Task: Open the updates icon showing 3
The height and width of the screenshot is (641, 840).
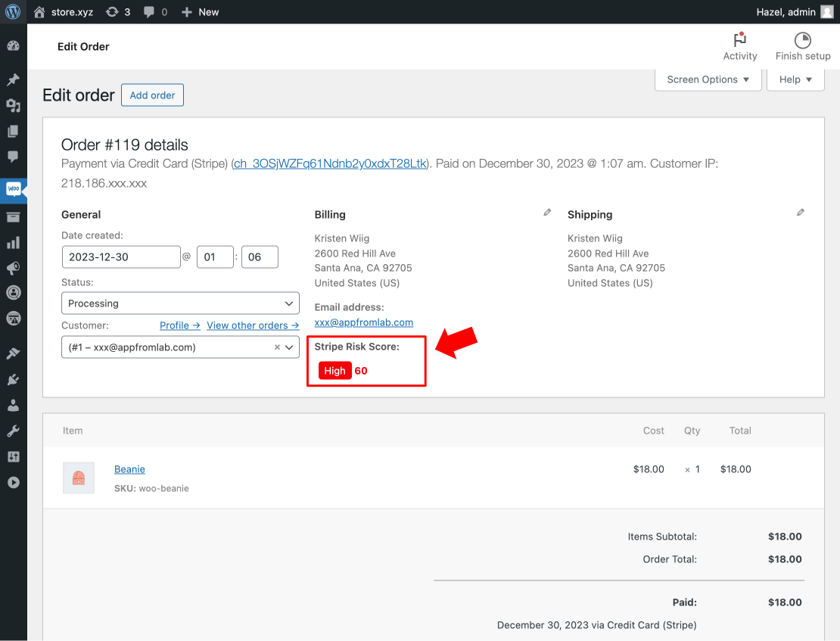Action: tap(118, 12)
